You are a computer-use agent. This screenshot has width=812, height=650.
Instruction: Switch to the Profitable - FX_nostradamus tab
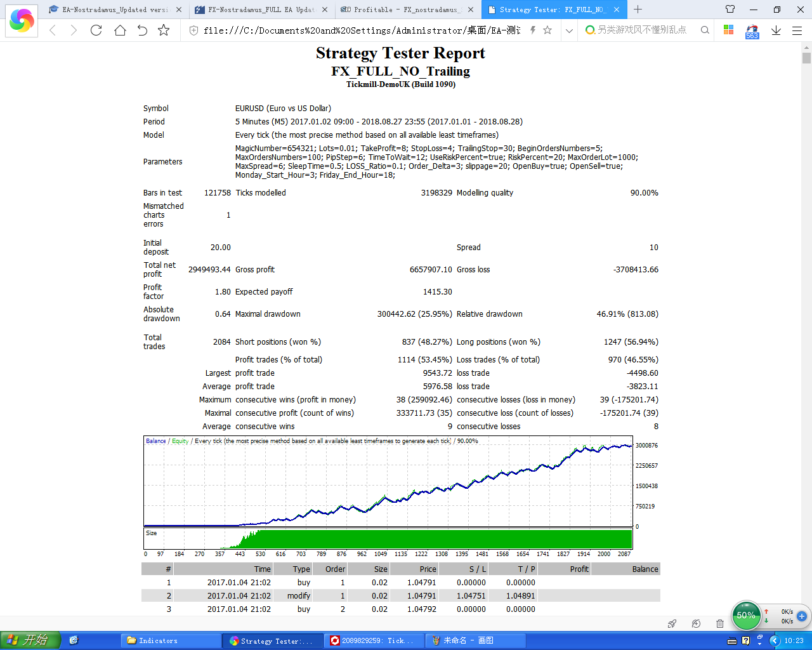coord(407,10)
